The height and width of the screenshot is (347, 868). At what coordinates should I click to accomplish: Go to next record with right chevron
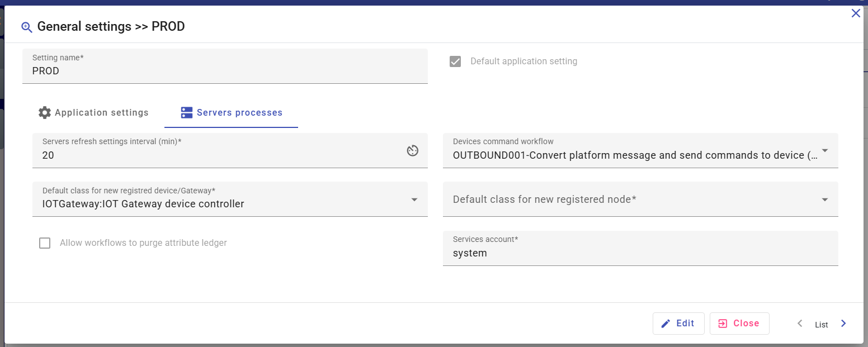pyautogui.click(x=843, y=324)
